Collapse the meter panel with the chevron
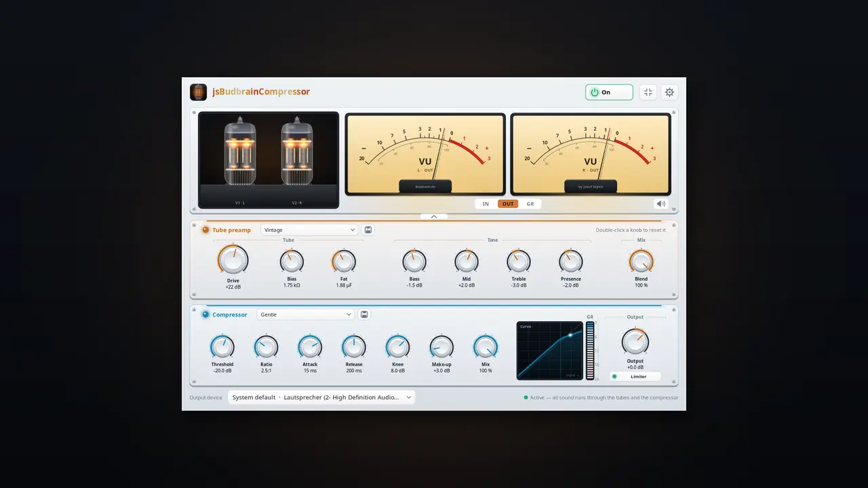868x488 pixels. (434, 217)
